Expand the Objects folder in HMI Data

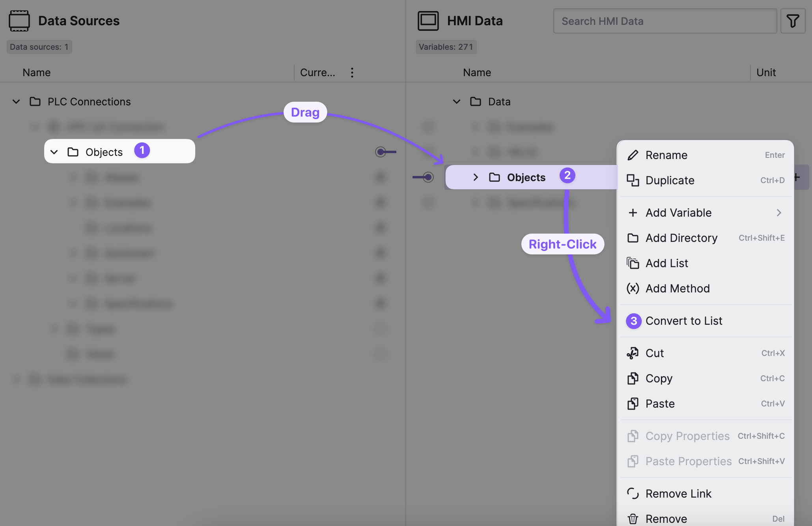click(x=476, y=177)
